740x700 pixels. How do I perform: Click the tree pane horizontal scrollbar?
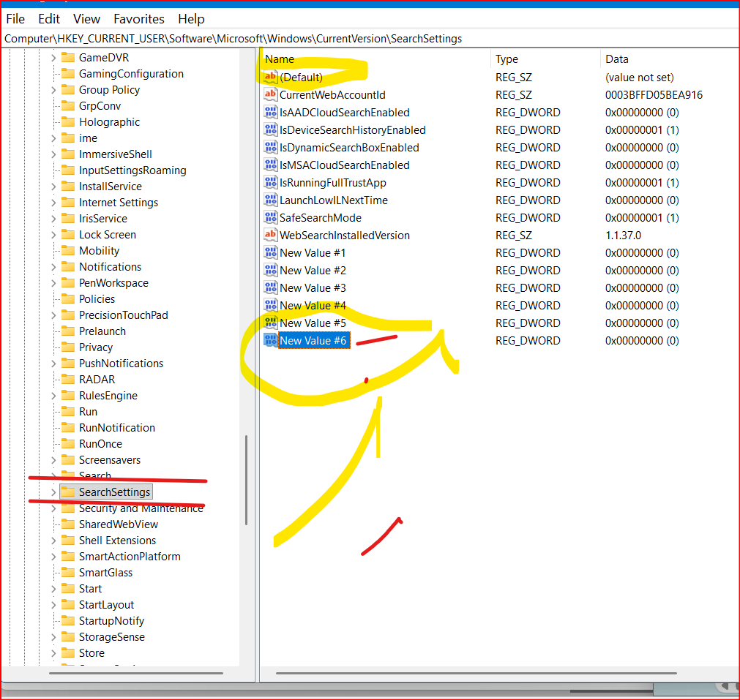[136, 673]
